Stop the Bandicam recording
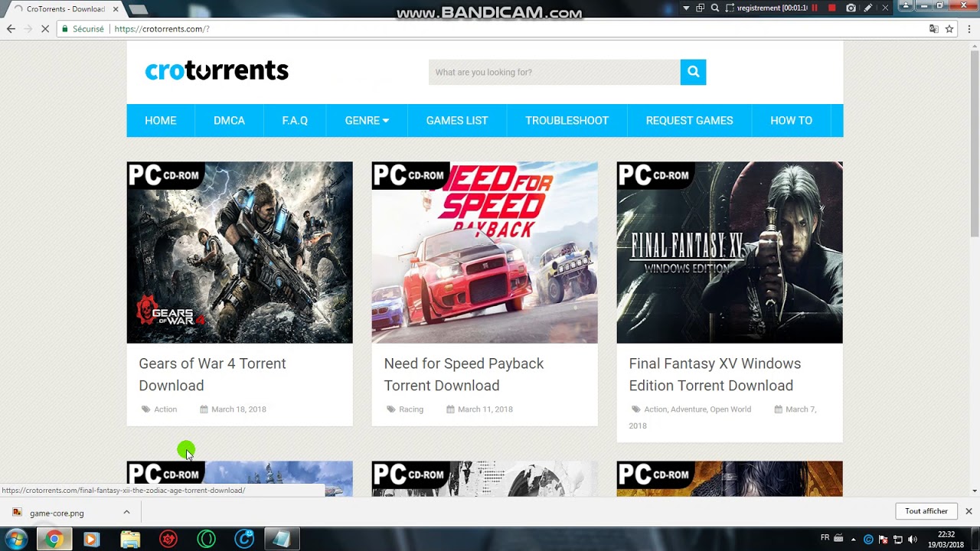Screen dimensions: 980x551 832,8
